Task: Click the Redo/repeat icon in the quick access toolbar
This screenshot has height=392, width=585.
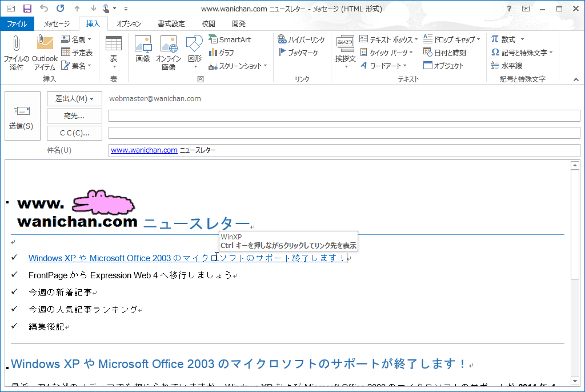Action: click(x=61, y=8)
